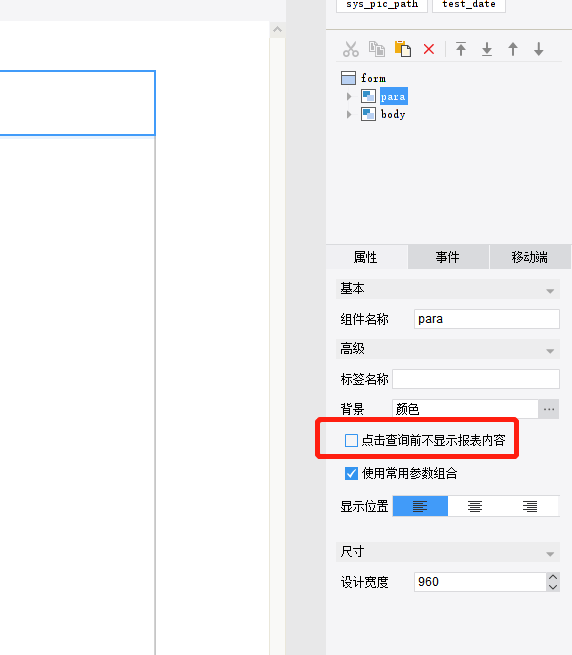Click the 标签名称 input field
The image size is (572, 655).
(476, 379)
